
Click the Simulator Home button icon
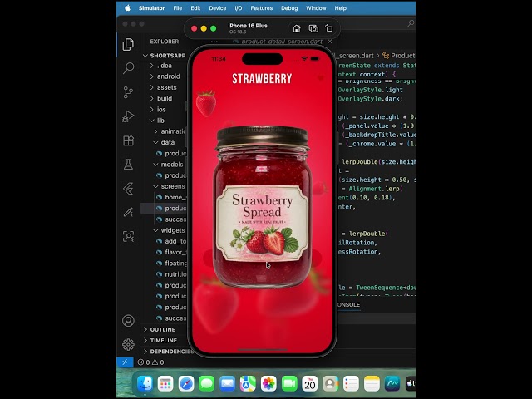click(297, 29)
